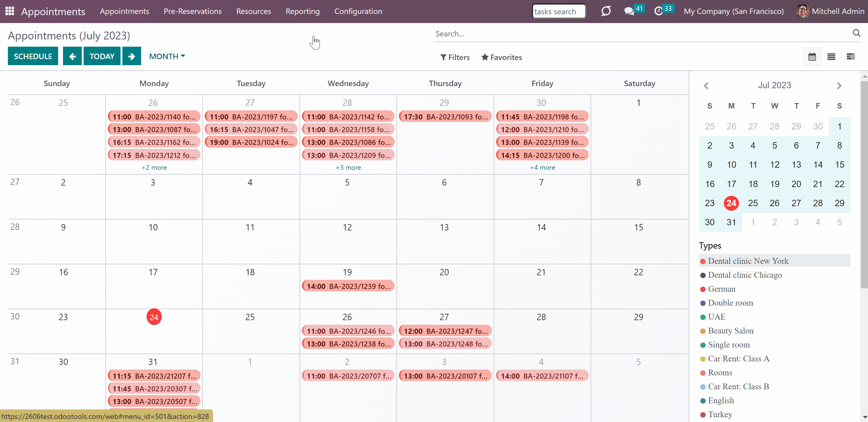The image size is (868, 422).
Task: Click the search magnifier icon
Action: 856,33
